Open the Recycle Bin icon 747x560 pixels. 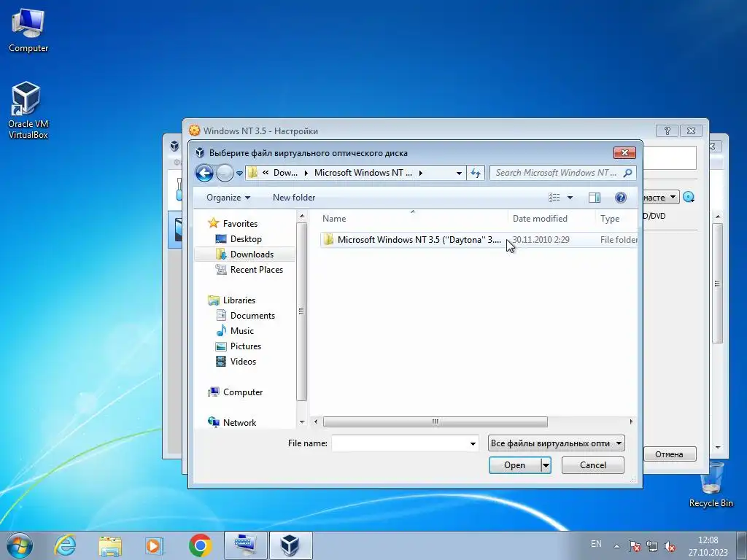pos(711,485)
